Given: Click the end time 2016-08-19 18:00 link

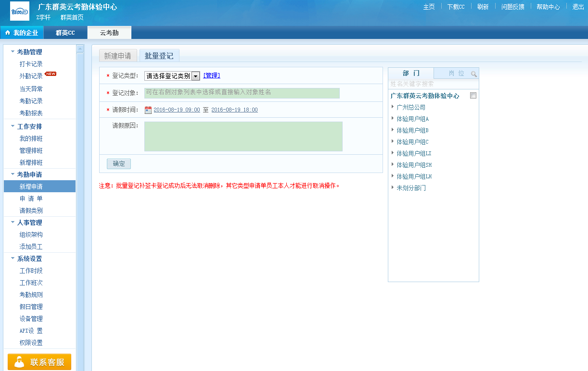Looking at the screenshot, I should (234, 110).
